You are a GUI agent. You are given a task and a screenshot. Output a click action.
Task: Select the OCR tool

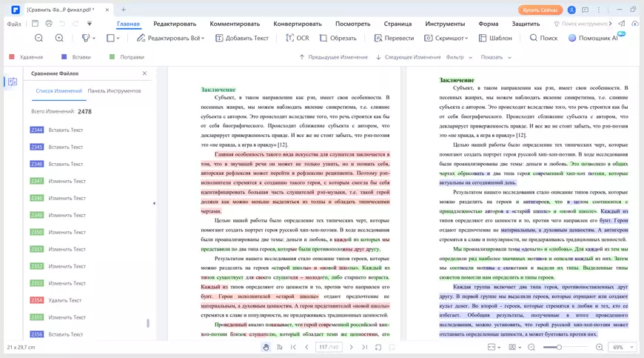pyautogui.click(x=297, y=38)
